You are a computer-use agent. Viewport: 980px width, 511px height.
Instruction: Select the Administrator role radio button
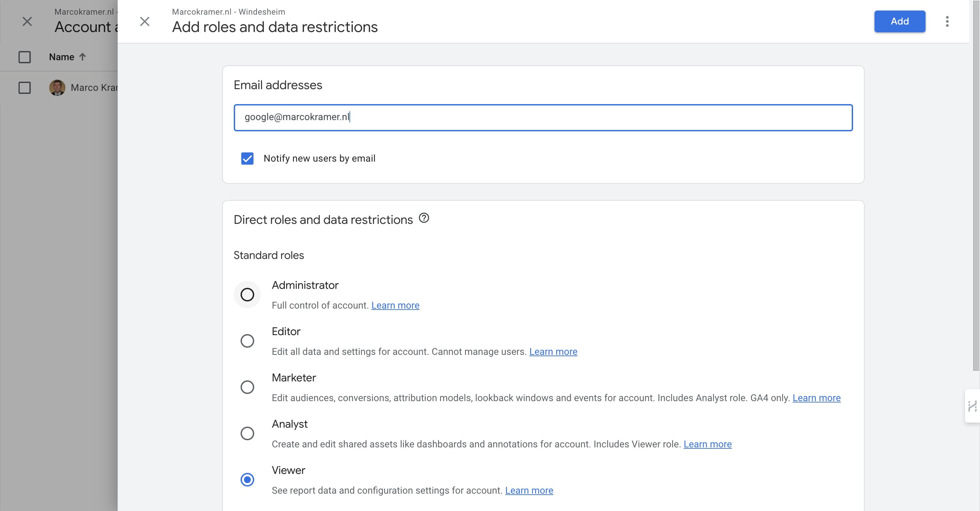coord(247,295)
